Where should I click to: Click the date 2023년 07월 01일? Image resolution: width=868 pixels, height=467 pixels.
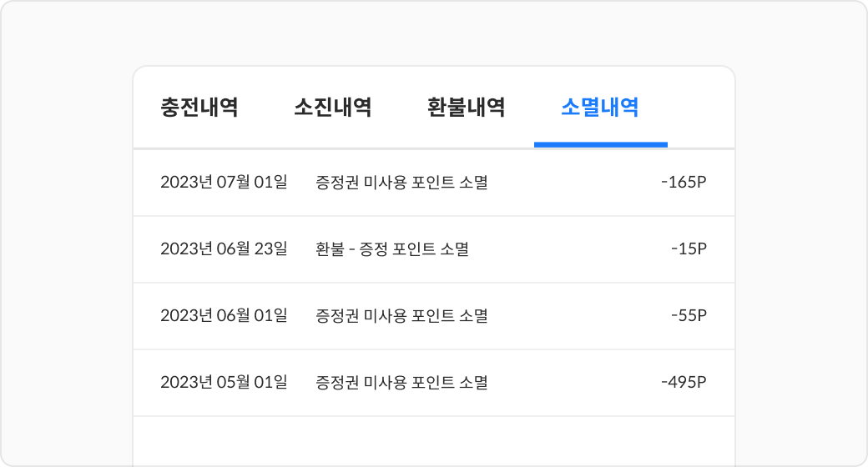pyautogui.click(x=224, y=183)
